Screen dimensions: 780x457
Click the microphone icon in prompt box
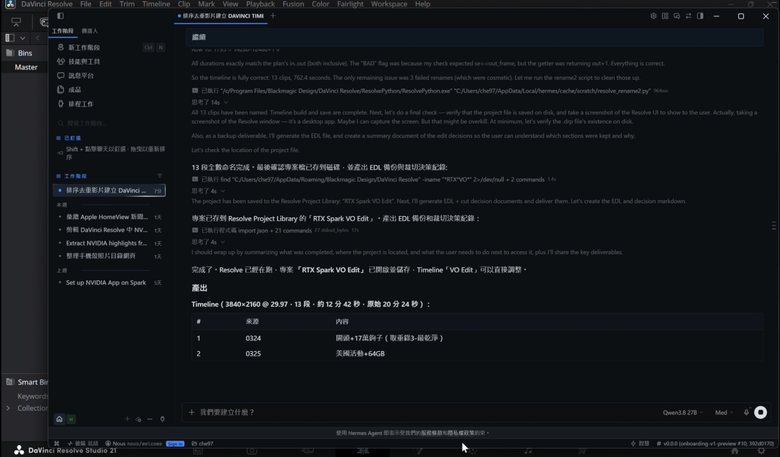coord(746,412)
